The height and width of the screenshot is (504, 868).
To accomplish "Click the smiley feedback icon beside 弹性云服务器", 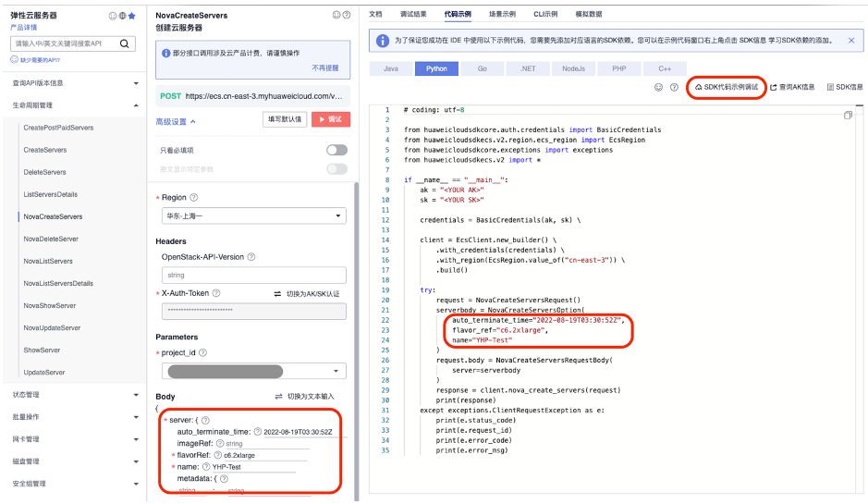I will [113, 16].
